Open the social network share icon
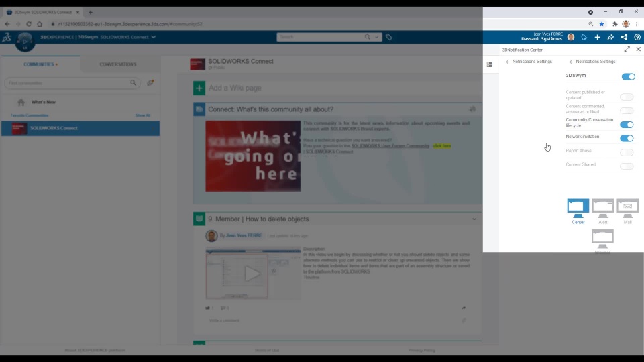The height and width of the screenshot is (362, 644). (624, 38)
